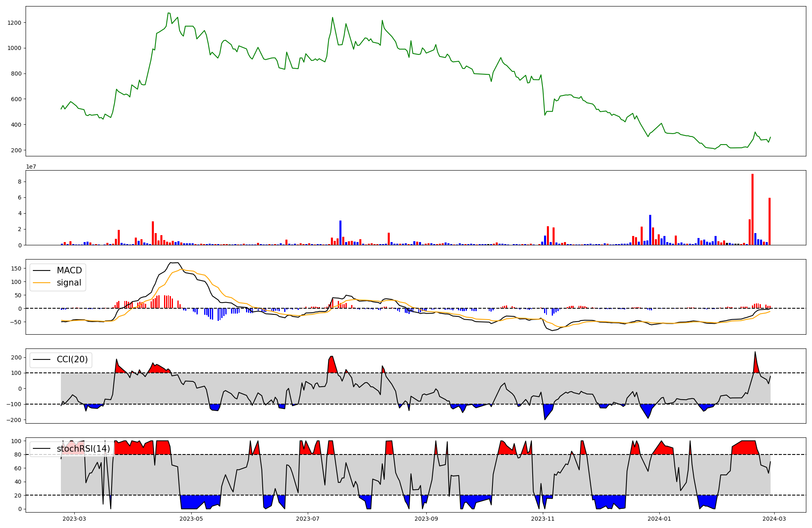Screen dimensions: 812x528
Task: Click the 2023-11 x-axis date label
Action: (x=543, y=518)
